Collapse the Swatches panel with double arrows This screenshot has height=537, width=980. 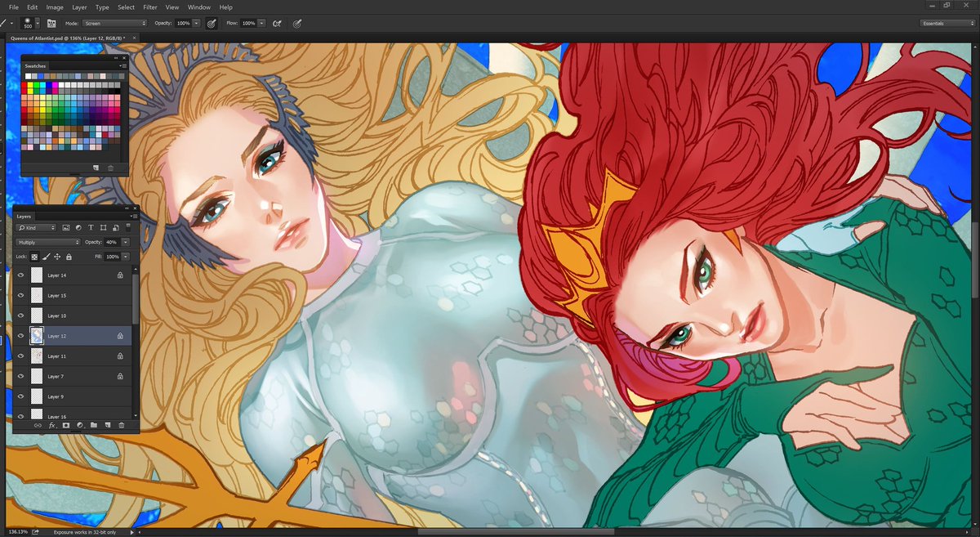tap(115, 58)
